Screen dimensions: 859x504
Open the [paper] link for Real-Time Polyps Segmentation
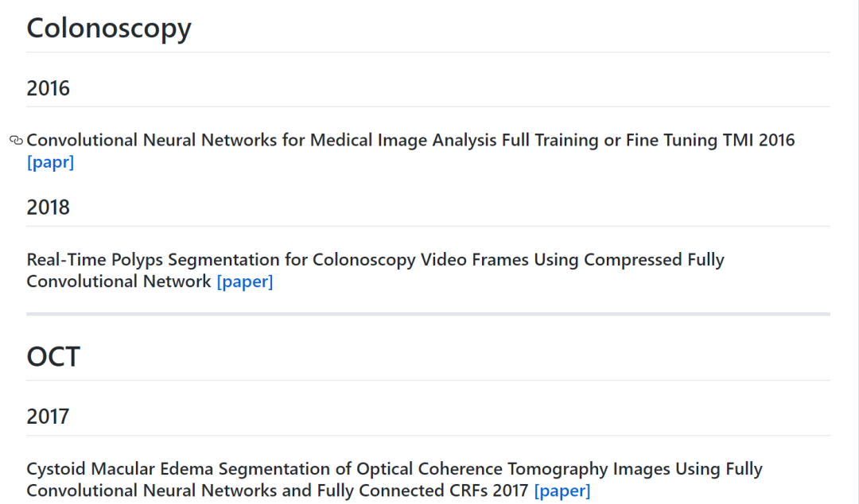click(x=244, y=281)
